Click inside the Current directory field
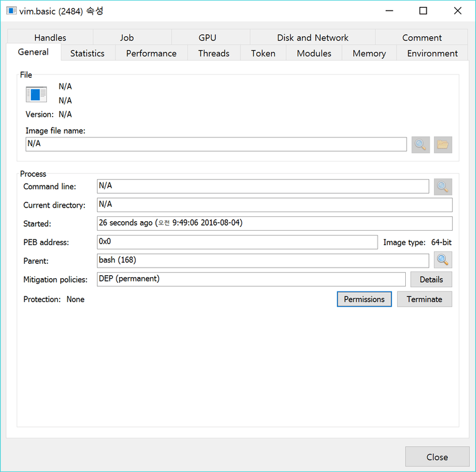The image size is (476, 472). (274, 205)
